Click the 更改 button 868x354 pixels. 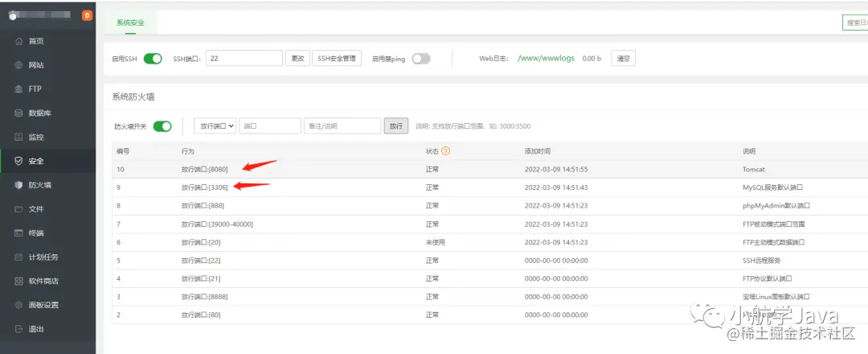(x=298, y=58)
